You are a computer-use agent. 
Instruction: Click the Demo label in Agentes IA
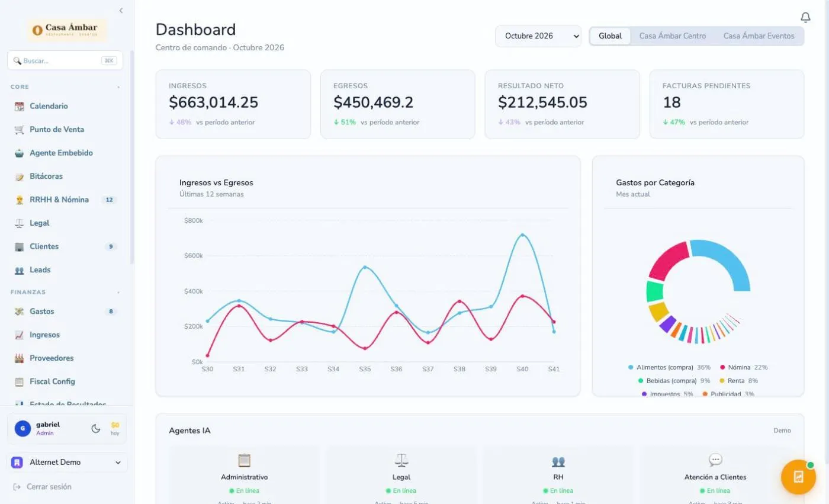(x=782, y=431)
